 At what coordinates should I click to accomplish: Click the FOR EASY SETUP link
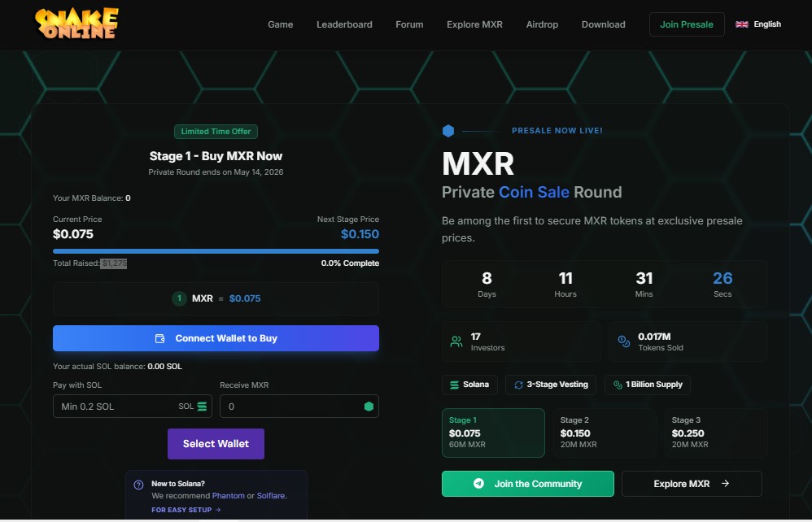tap(186, 510)
